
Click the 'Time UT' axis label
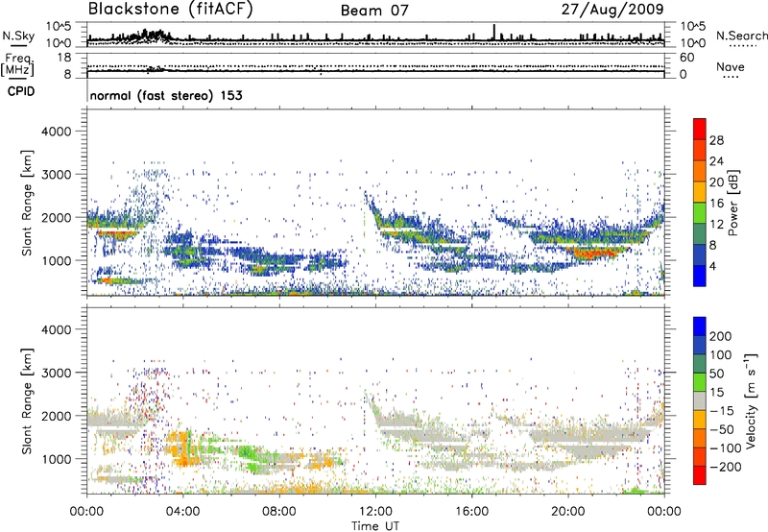pos(375,525)
